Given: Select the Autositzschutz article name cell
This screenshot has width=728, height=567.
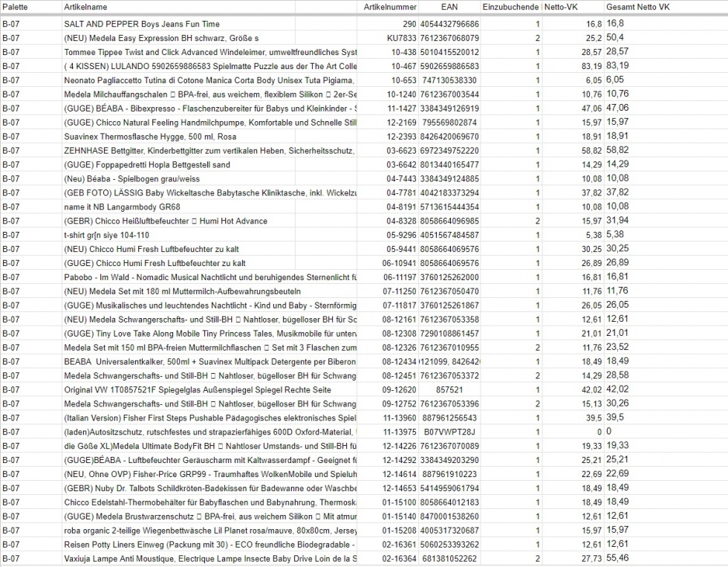Looking at the screenshot, I should [210, 432].
